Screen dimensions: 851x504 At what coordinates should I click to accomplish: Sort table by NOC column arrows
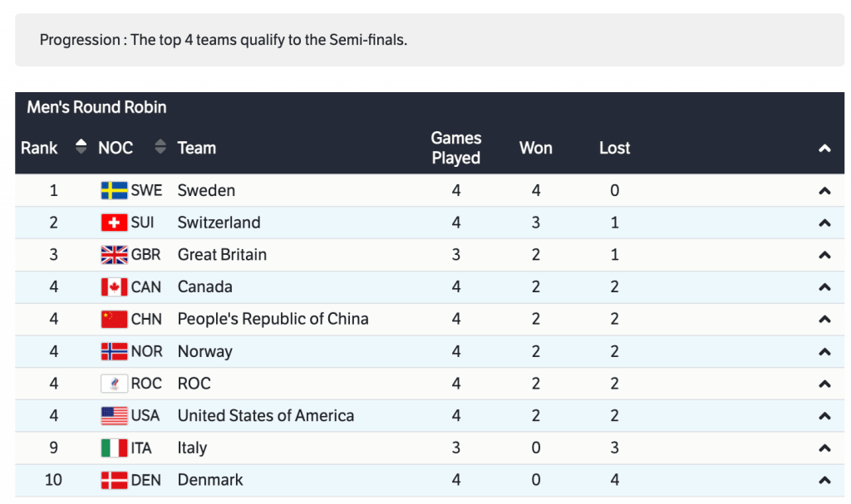(x=160, y=148)
